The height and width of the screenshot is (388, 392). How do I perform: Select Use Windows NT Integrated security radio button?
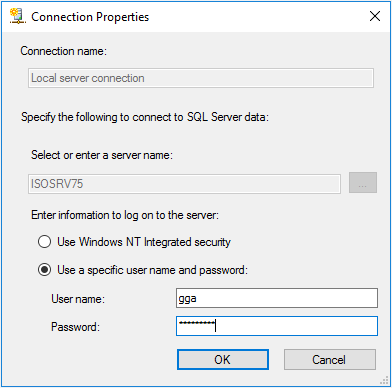[x=44, y=242]
